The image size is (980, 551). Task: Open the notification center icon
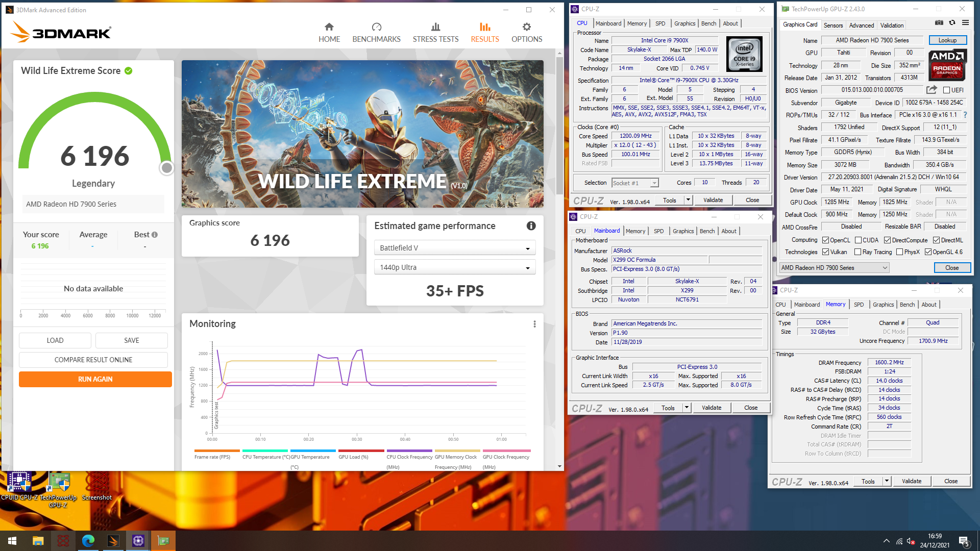coord(964,541)
